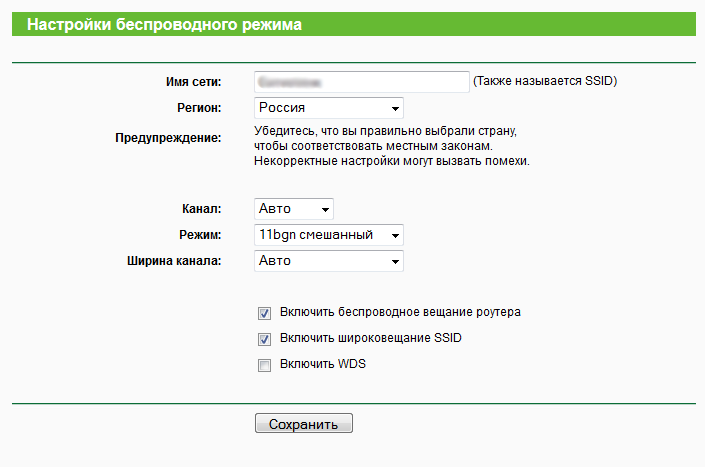Click the Канал label
The height and width of the screenshot is (467, 705).
pyautogui.click(x=200, y=209)
